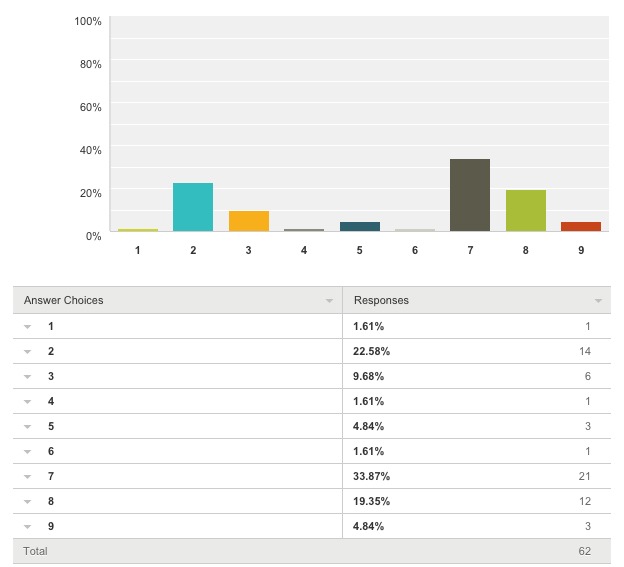Click the lime green bar for choice 8
The width and height of the screenshot is (624, 567).
[x=526, y=210]
